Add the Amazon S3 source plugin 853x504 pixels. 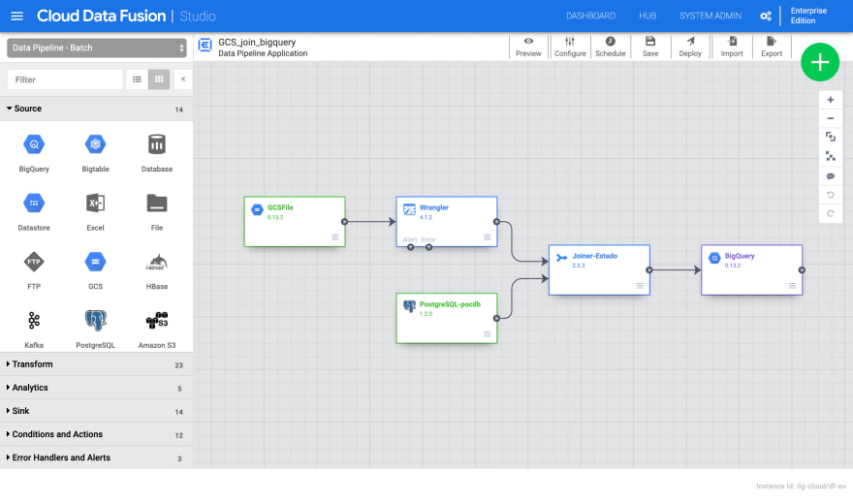(157, 329)
